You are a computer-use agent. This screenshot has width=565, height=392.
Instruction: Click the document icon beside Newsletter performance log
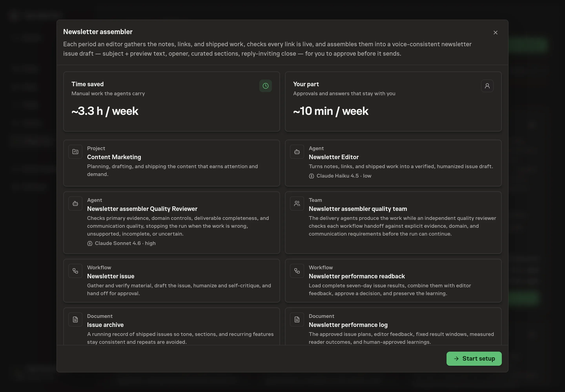[297, 319]
